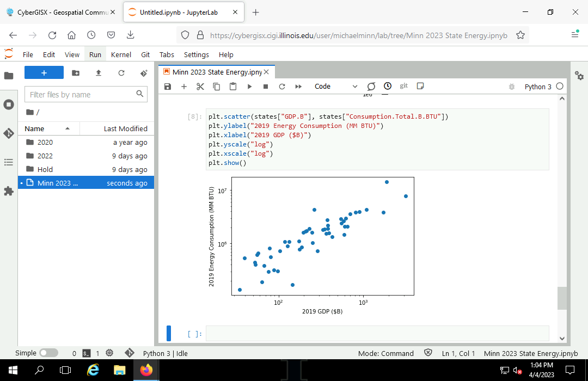Click the notebook vertical scrollbar
Screen dimensions: 588x381
[x=562, y=298]
